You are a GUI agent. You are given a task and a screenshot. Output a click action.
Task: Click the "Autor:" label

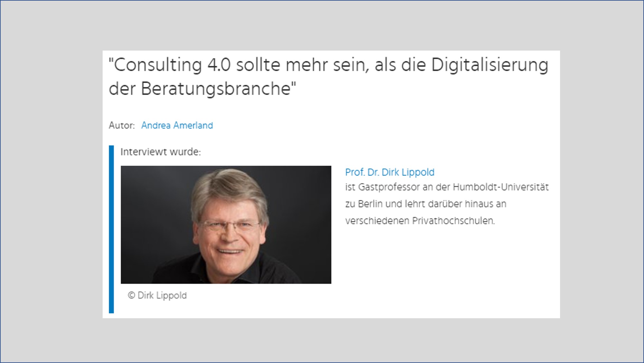point(122,125)
